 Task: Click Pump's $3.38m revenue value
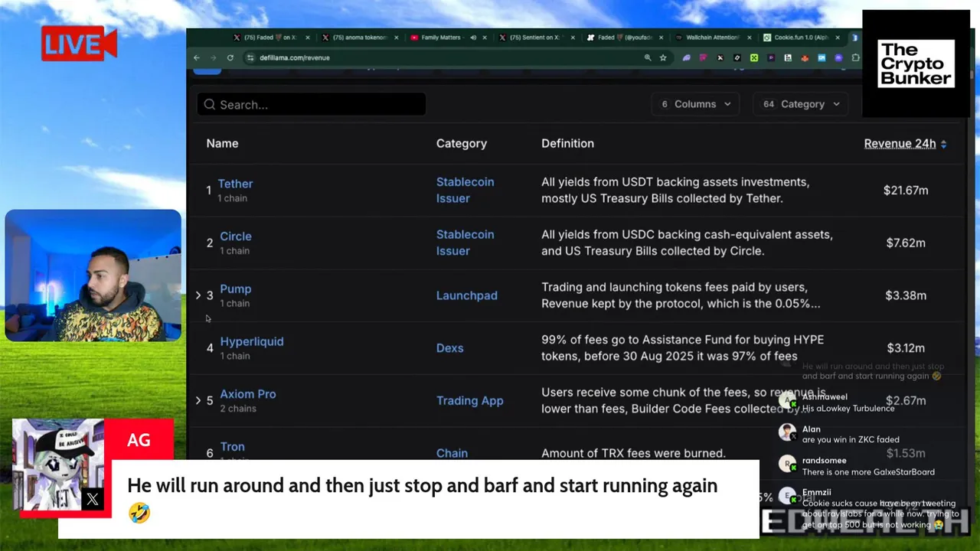tap(906, 295)
